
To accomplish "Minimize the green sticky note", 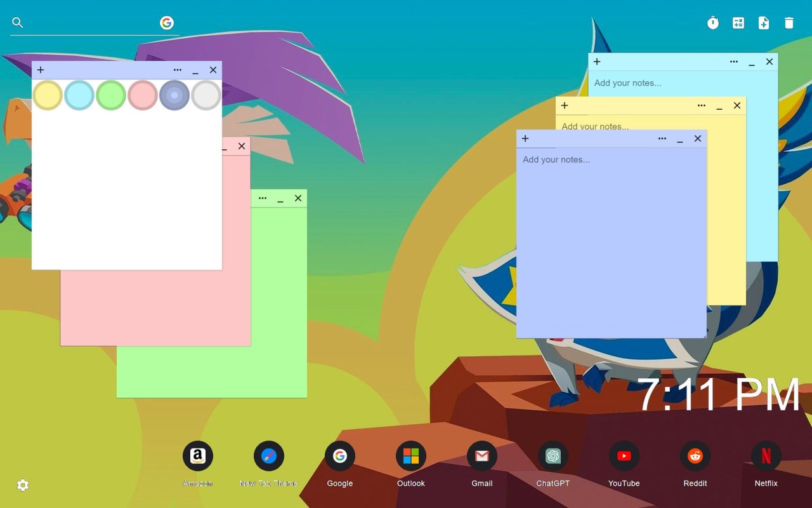I will pos(280,199).
